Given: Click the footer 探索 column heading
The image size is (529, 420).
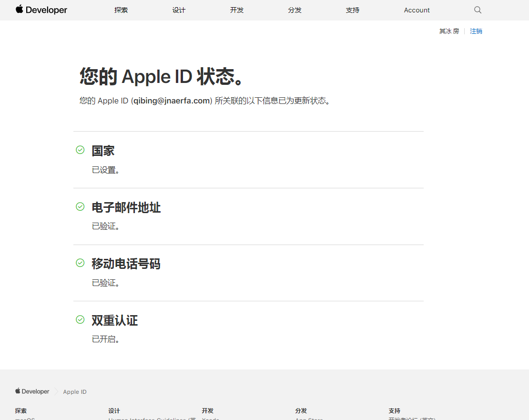Looking at the screenshot, I should [x=21, y=410].
